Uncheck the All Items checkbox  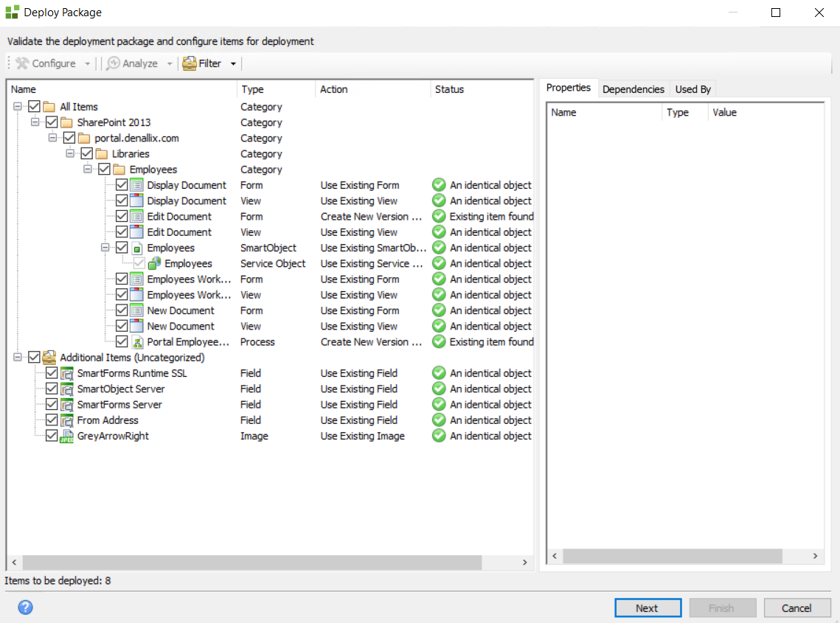34,107
